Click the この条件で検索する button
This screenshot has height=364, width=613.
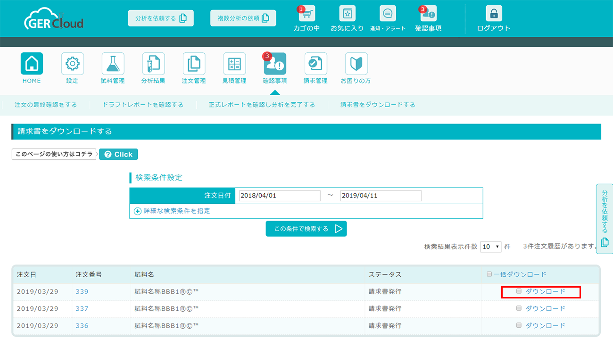coord(306,229)
